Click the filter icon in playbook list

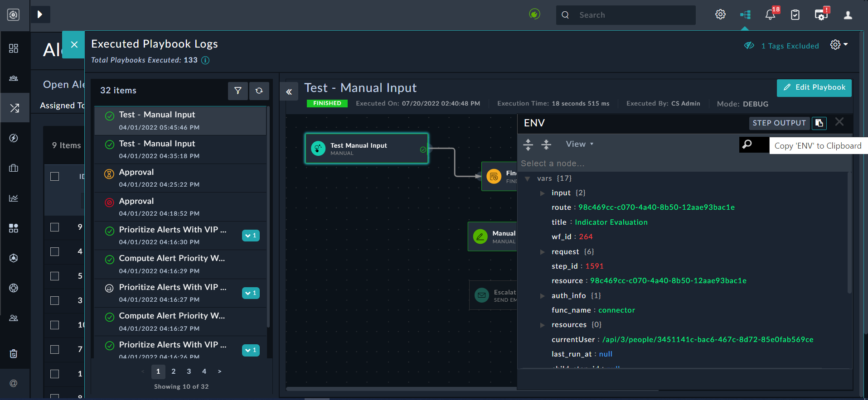pyautogui.click(x=238, y=91)
